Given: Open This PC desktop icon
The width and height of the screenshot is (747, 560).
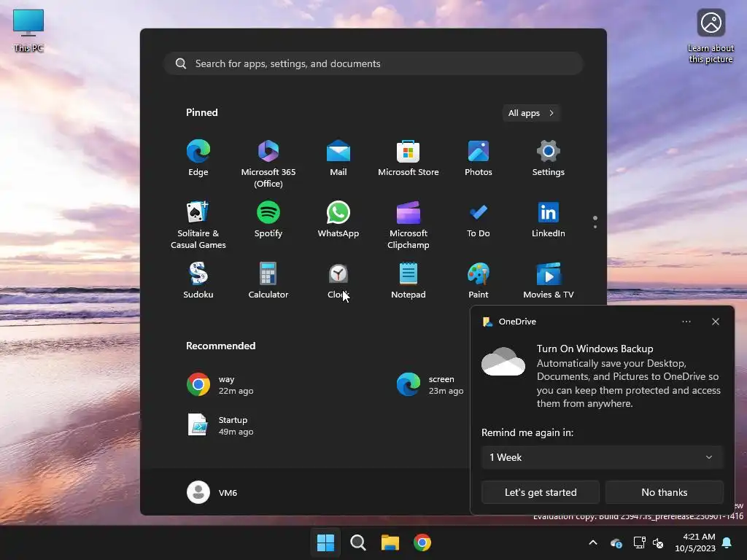Looking at the screenshot, I should click(x=28, y=31).
